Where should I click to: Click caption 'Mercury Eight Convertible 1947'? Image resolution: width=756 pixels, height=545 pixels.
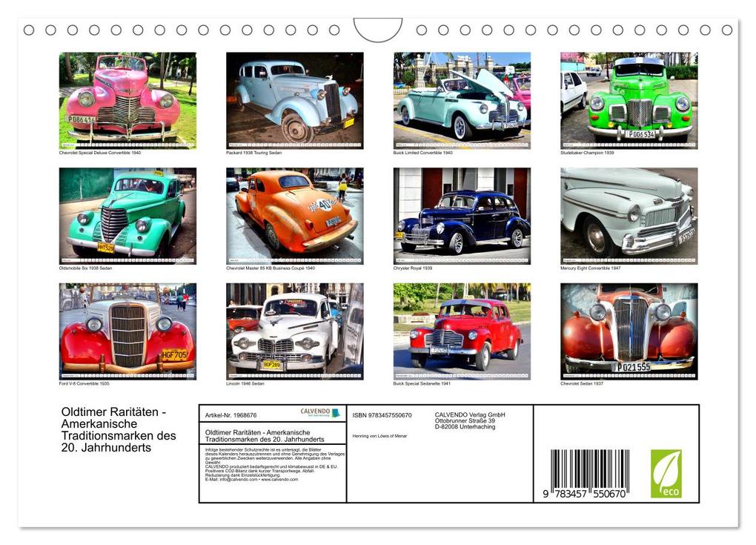coord(590,268)
